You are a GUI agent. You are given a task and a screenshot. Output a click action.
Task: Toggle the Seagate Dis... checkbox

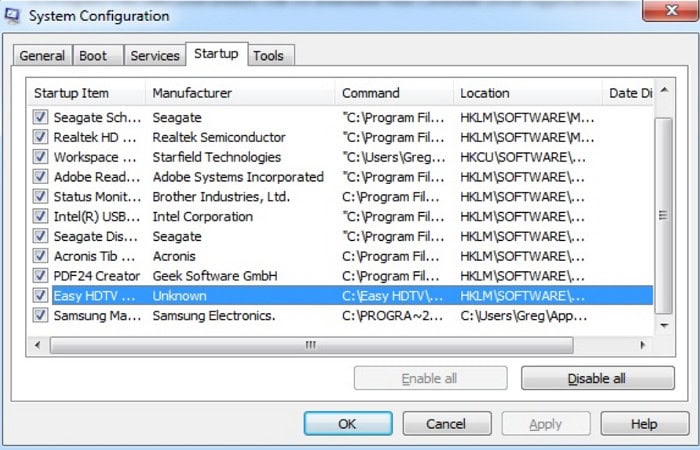(40, 236)
